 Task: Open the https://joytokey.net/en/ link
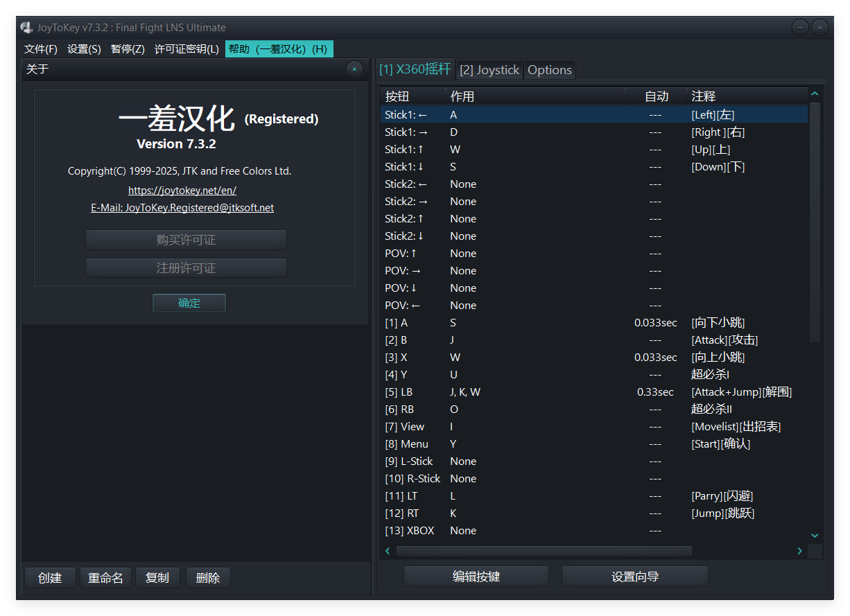coord(182,190)
